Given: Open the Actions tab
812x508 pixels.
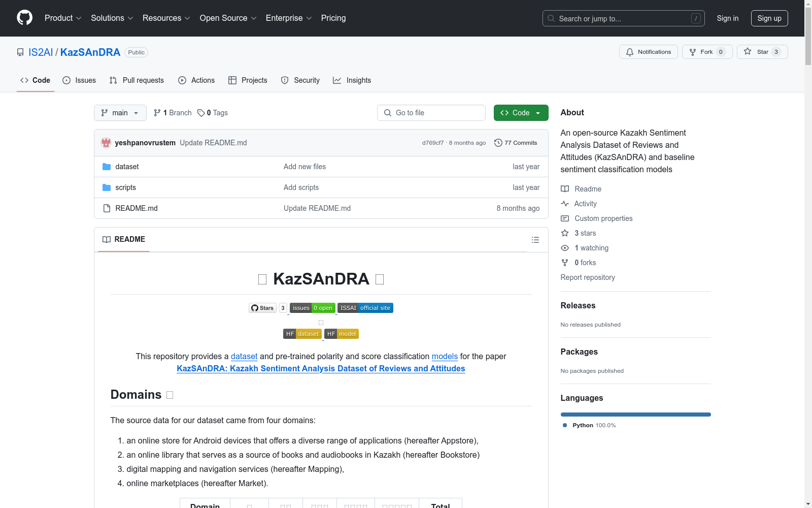Looking at the screenshot, I should point(196,80).
